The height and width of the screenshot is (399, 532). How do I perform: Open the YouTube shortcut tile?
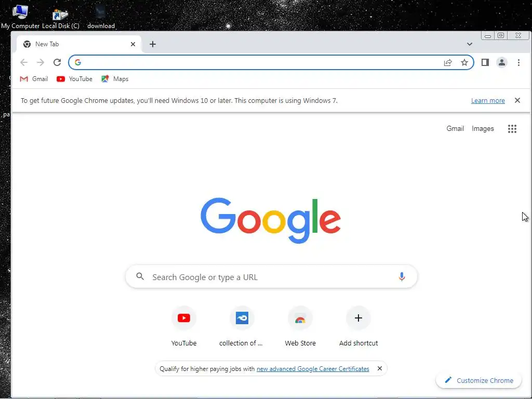(184, 326)
